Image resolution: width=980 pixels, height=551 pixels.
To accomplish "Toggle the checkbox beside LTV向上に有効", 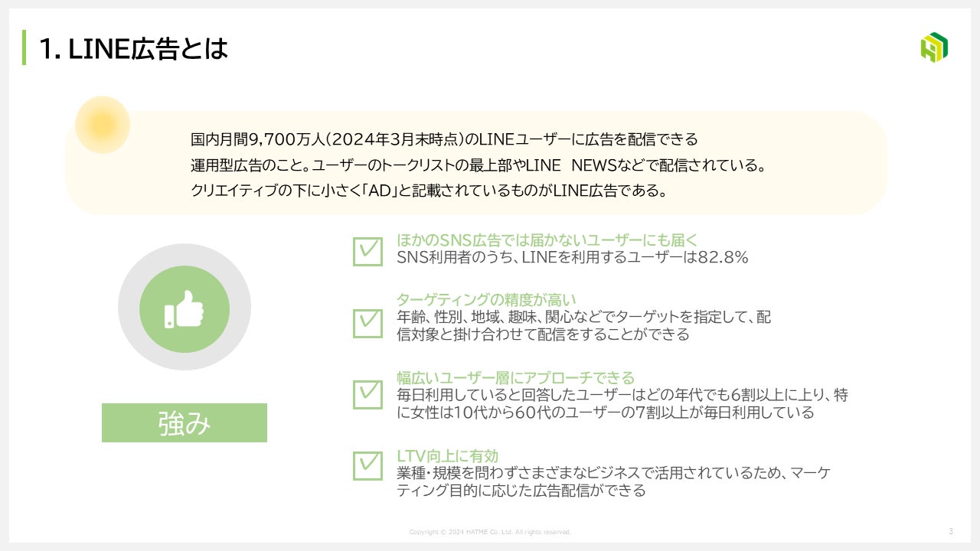I will pyautogui.click(x=367, y=465).
